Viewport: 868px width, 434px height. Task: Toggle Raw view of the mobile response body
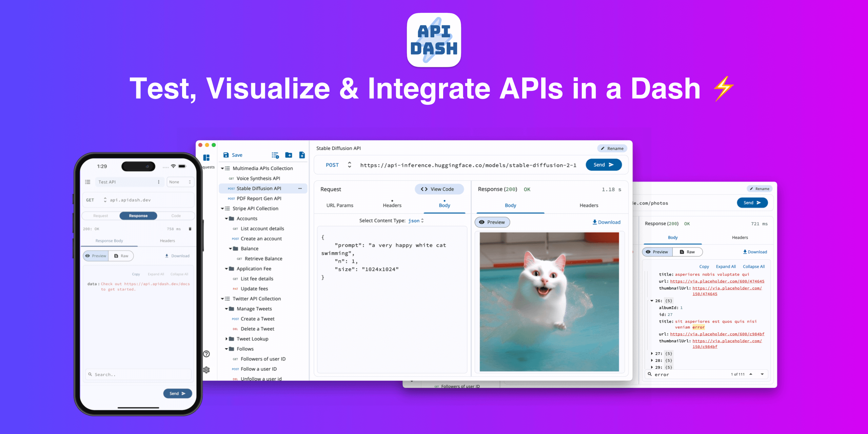pos(122,256)
